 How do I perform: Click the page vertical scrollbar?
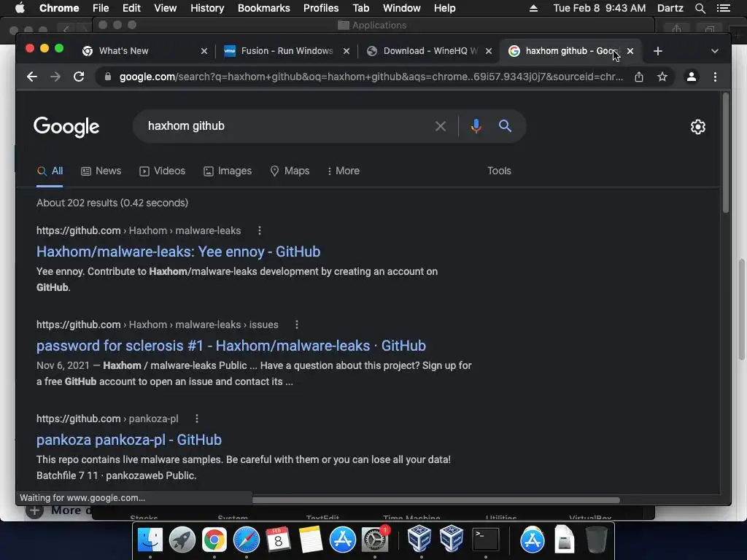(726, 153)
